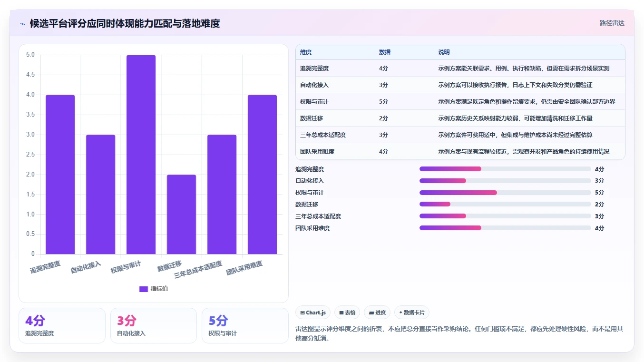Screen dimensions: 644x362
Task: Toggle the 指标值 legend color box
Action: tap(144, 289)
